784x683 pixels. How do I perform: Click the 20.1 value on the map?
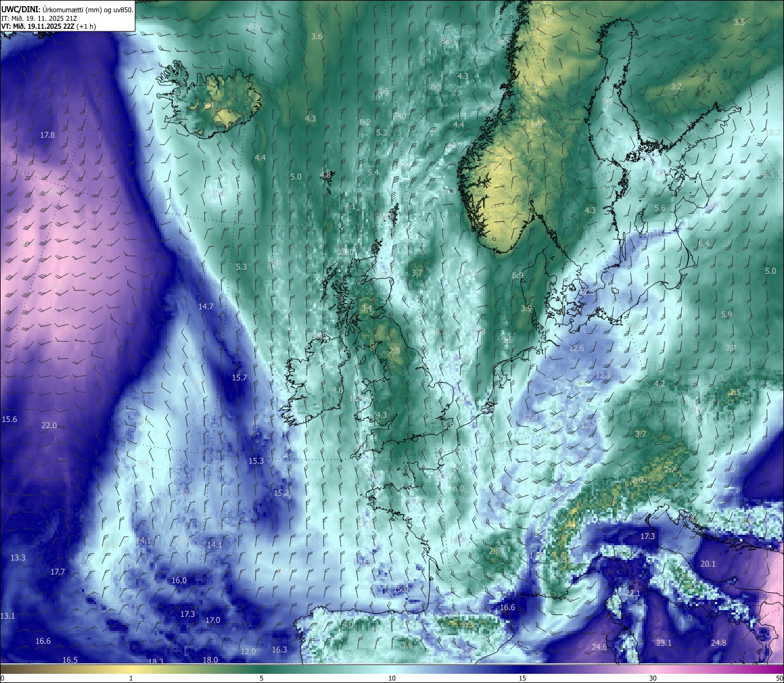[x=708, y=564]
